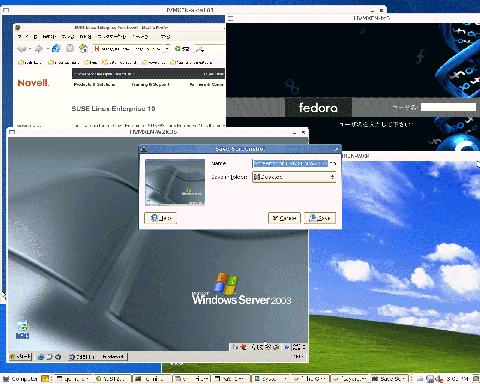Open the second bookmarks toolbar folder in Firefox
The width and height of the screenshot is (480, 384).
tap(63, 62)
